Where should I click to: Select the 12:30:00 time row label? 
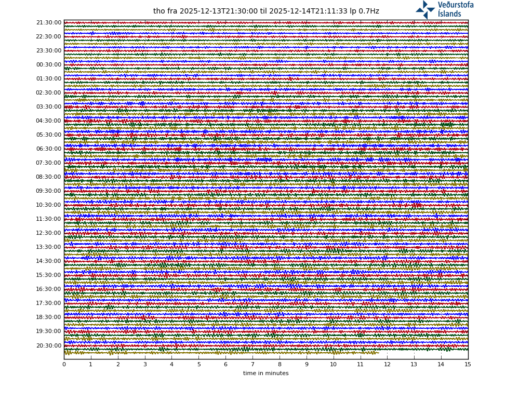coord(49,233)
